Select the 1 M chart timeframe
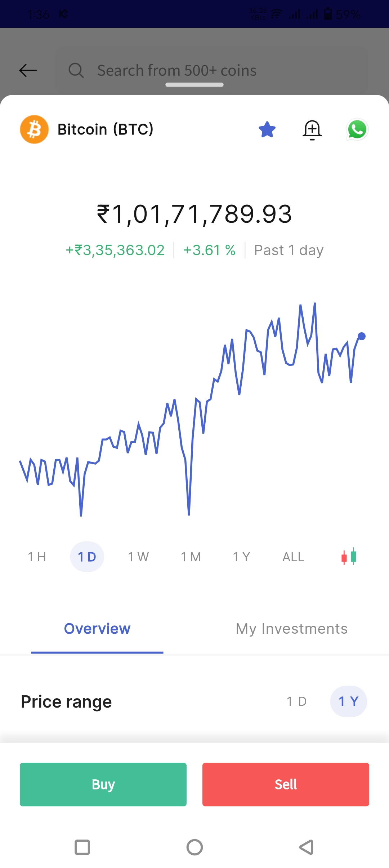389x868 pixels. click(191, 557)
